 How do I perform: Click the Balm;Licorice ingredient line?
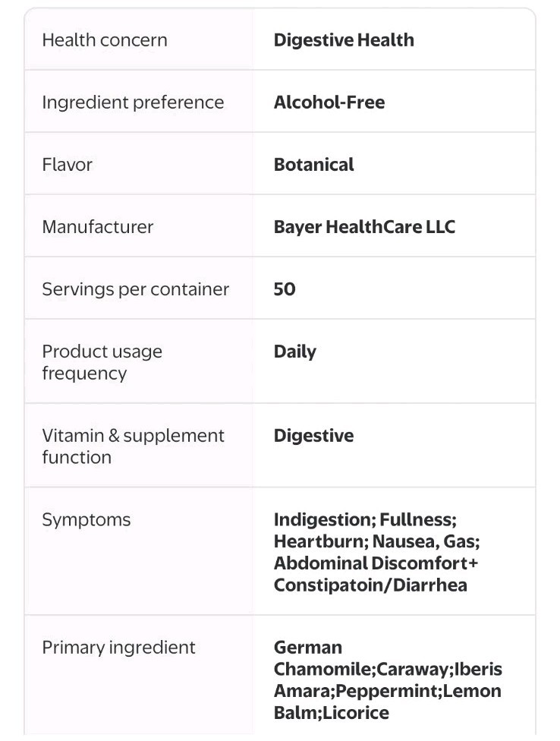332,713
